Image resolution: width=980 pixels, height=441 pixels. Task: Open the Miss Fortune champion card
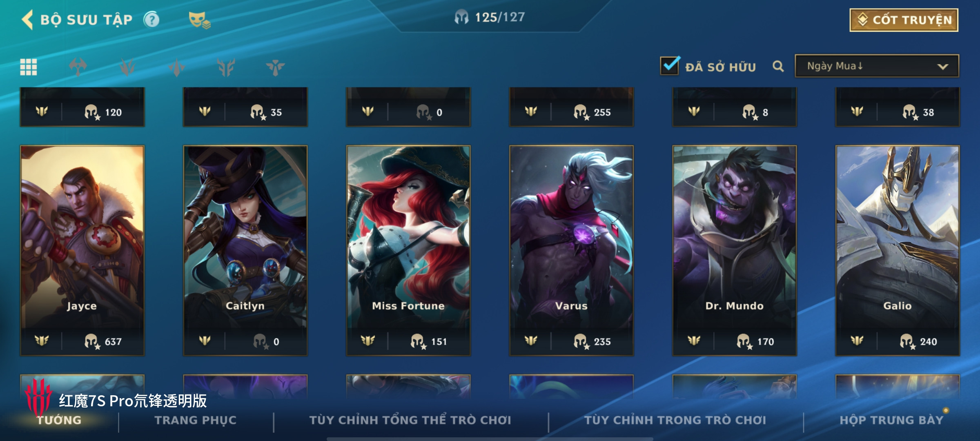click(x=408, y=250)
